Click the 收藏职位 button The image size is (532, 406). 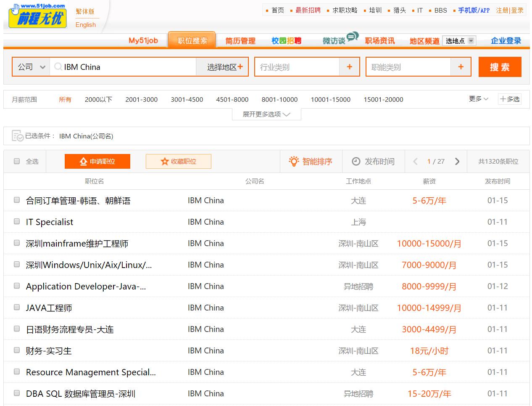pyautogui.click(x=179, y=161)
